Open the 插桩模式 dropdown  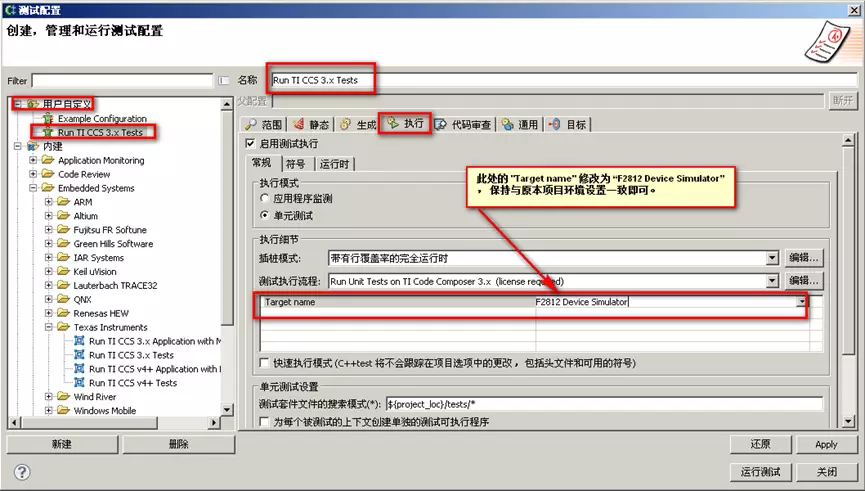(x=772, y=258)
